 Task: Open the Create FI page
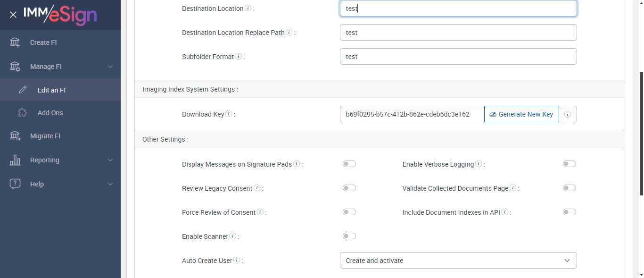coord(43,42)
